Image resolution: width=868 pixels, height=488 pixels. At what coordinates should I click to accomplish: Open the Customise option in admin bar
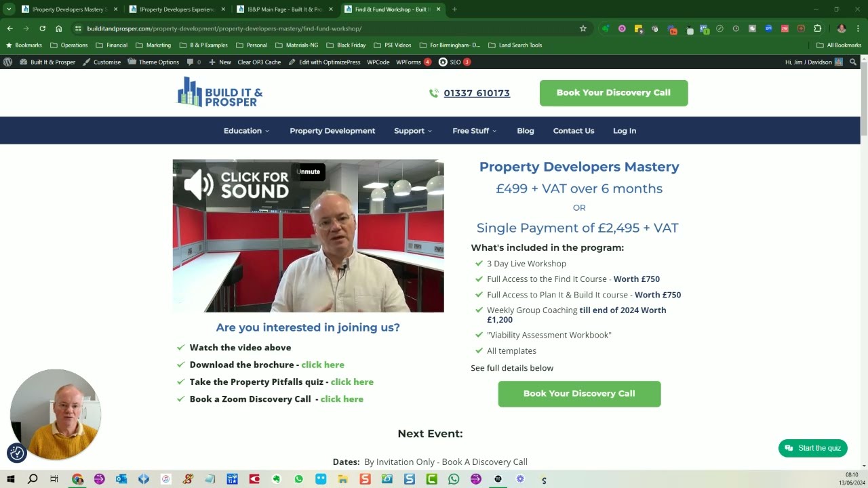[x=102, y=62]
